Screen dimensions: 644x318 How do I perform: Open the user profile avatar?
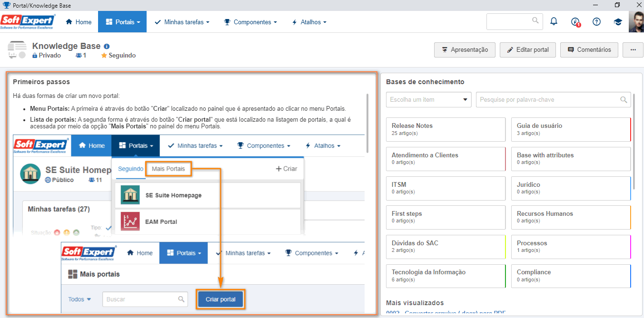(x=636, y=22)
